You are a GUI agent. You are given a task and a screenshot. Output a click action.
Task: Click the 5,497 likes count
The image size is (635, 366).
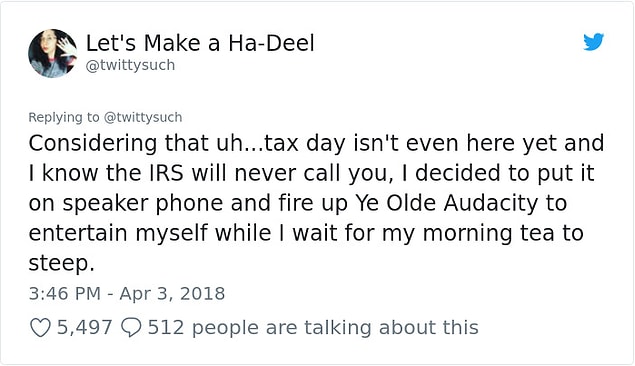coord(84,328)
